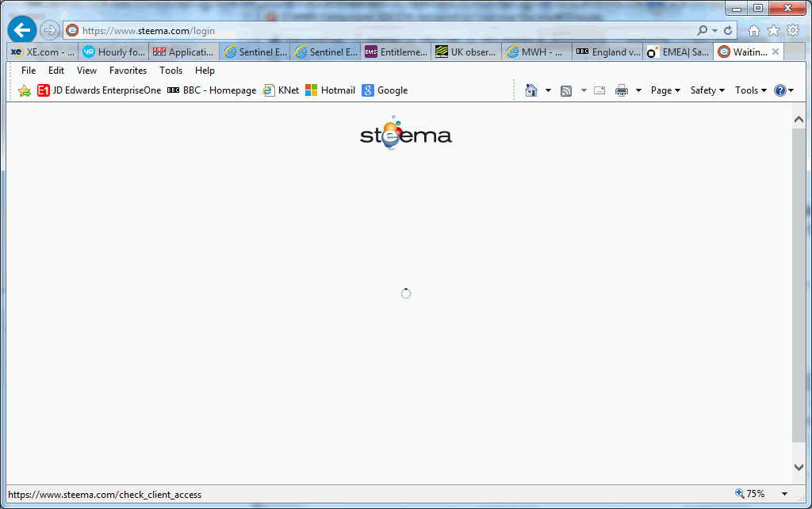
Task: Open the File menu
Action: tap(29, 71)
